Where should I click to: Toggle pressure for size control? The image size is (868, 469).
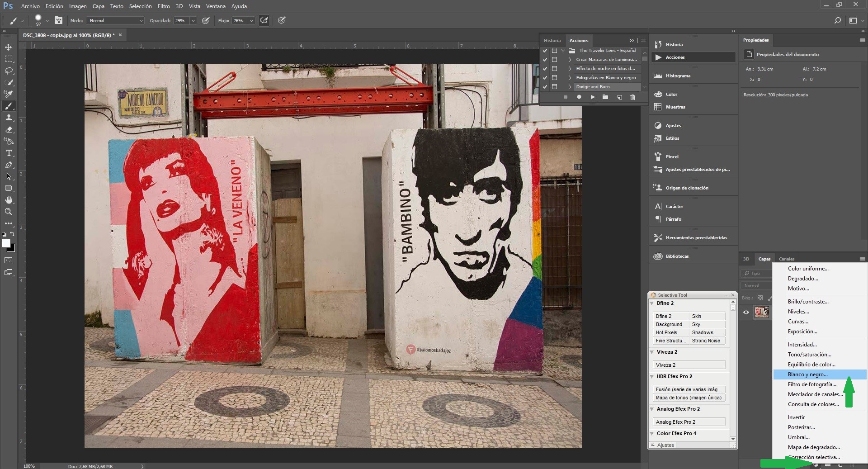pyautogui.click(x=281, y=20)
